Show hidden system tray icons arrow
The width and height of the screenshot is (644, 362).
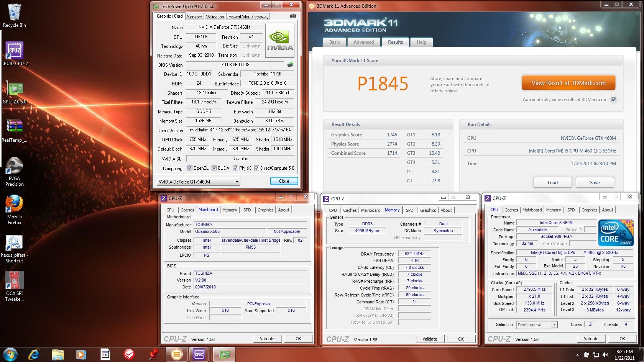tap(577, 355)
